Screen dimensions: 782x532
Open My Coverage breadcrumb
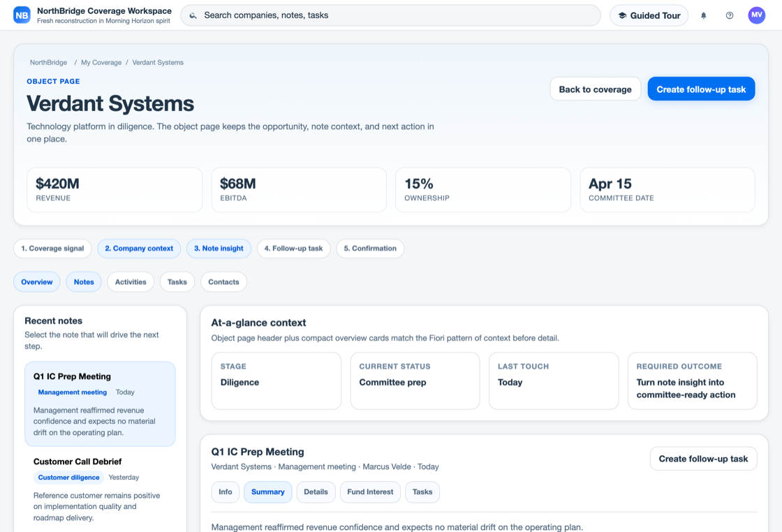click(101, 62)
